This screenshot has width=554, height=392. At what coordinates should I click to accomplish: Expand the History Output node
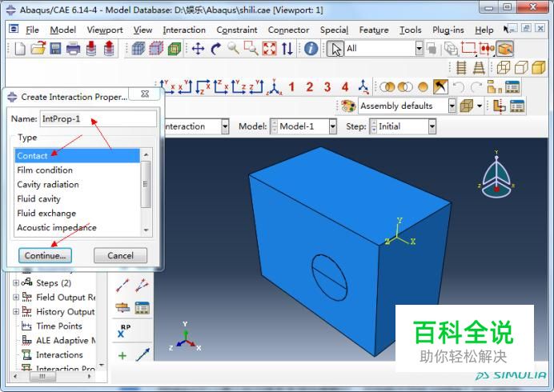click(15, 312)
